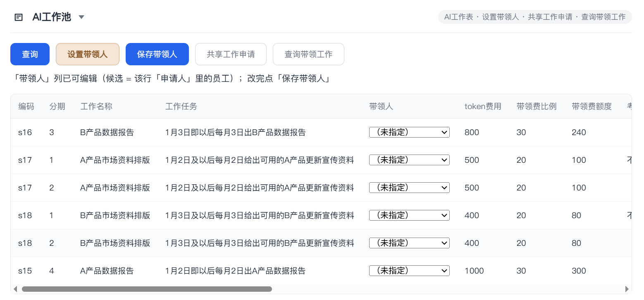Click the 带领人 column header

tap(381, 106)
